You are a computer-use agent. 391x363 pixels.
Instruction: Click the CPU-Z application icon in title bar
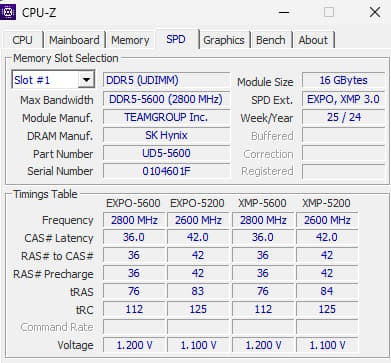click(8, 12)
